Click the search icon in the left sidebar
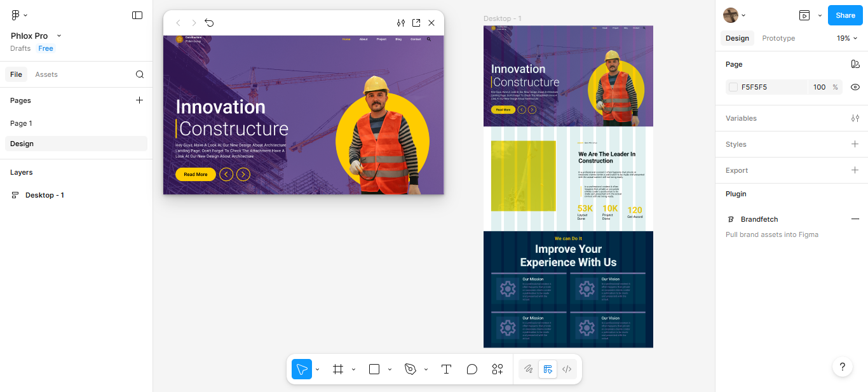This screenshot has width=868, height=392. point(139,74)
